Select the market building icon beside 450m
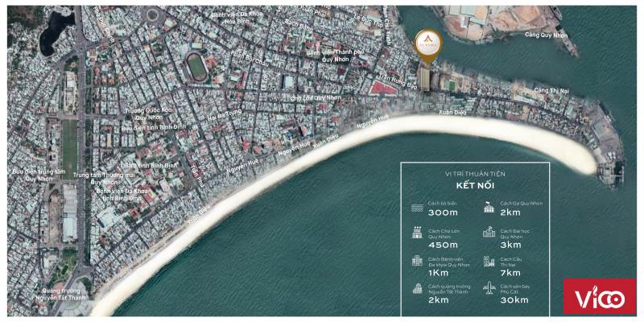 pos(417,234)
